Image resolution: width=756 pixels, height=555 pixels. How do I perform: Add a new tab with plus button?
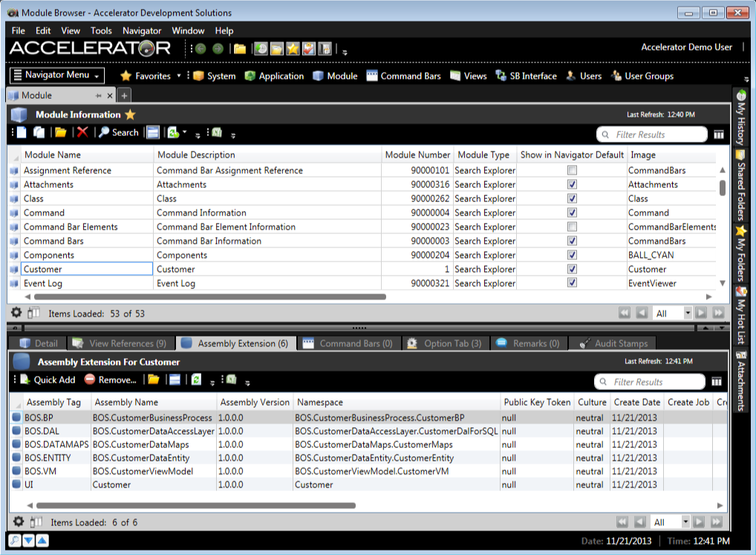click(x=124, y=96)
